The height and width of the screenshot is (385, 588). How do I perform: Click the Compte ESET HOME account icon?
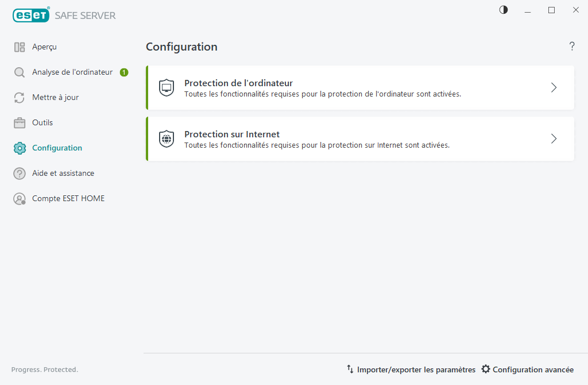[20, 198]
